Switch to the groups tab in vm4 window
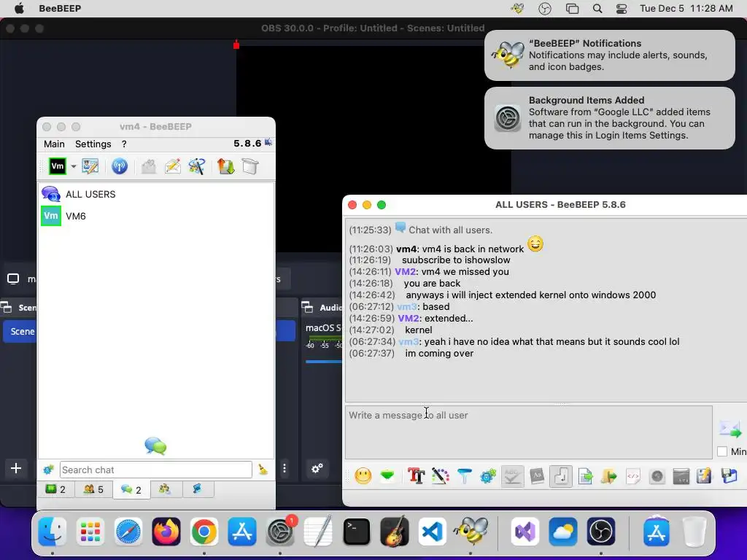 click(x=165, y=489)
